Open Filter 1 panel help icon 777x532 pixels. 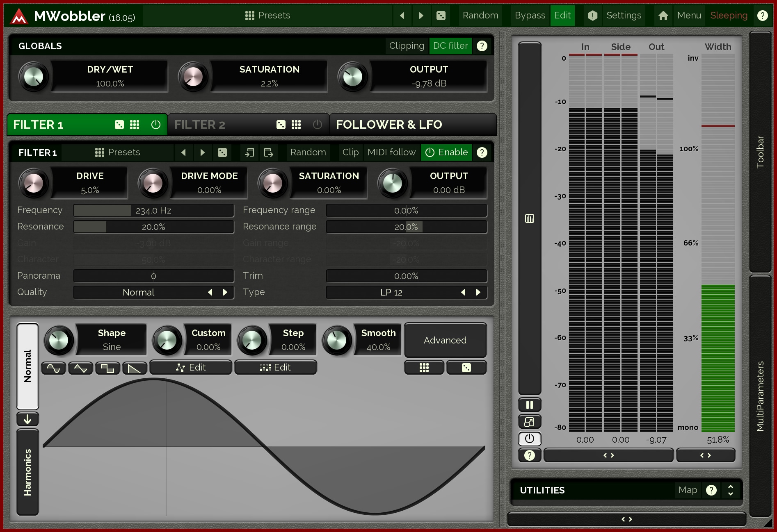click(x=482, y=152)
